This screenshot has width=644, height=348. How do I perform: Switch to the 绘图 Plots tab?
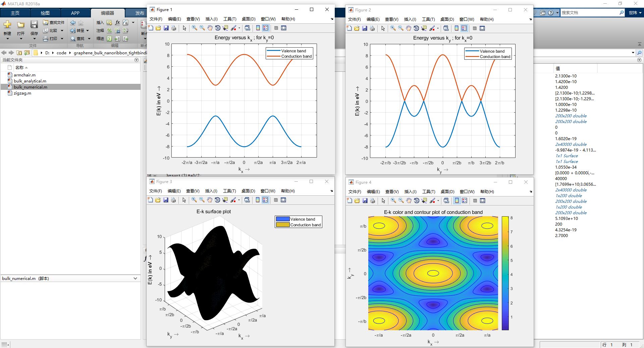45,13
